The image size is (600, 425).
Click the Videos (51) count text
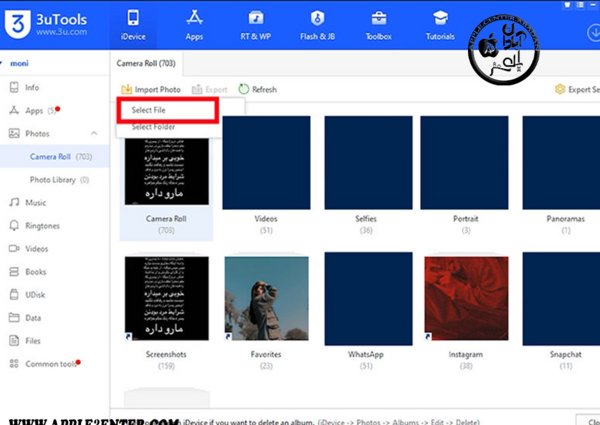click(266, 230)
